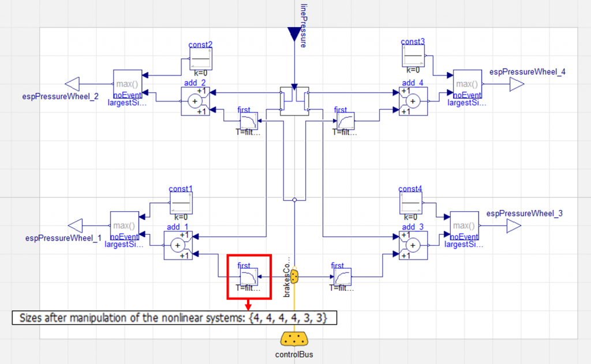Click the central multiplexer block under linePressure

(x=294, y=102)
